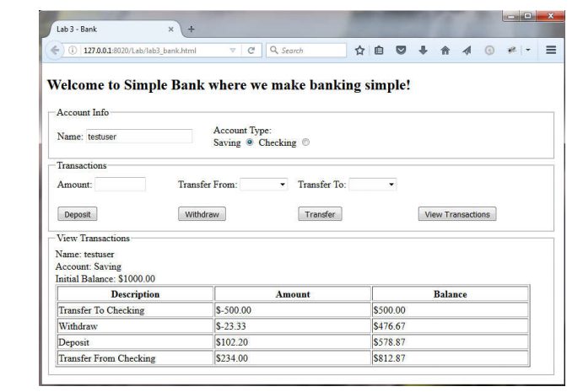Click the View Transactions button
583x392 pixels.
[x=456, y=214]
